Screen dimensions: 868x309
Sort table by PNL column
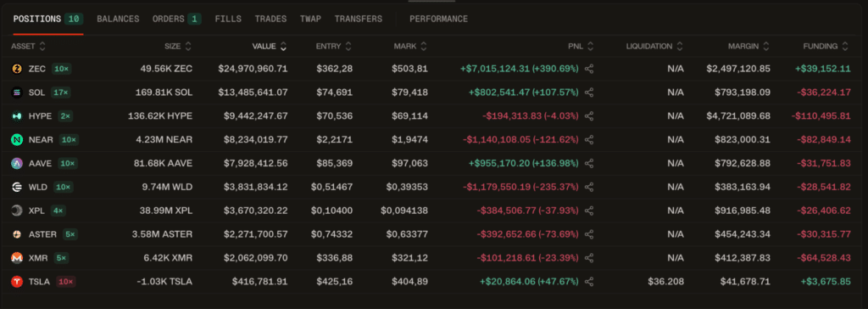(x=581, y=47)
